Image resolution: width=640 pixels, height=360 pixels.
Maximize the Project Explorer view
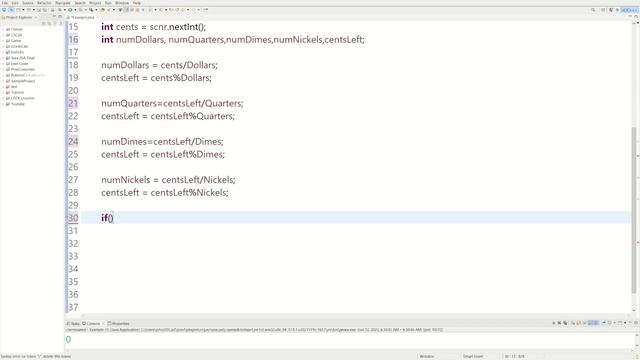point(60,17)
